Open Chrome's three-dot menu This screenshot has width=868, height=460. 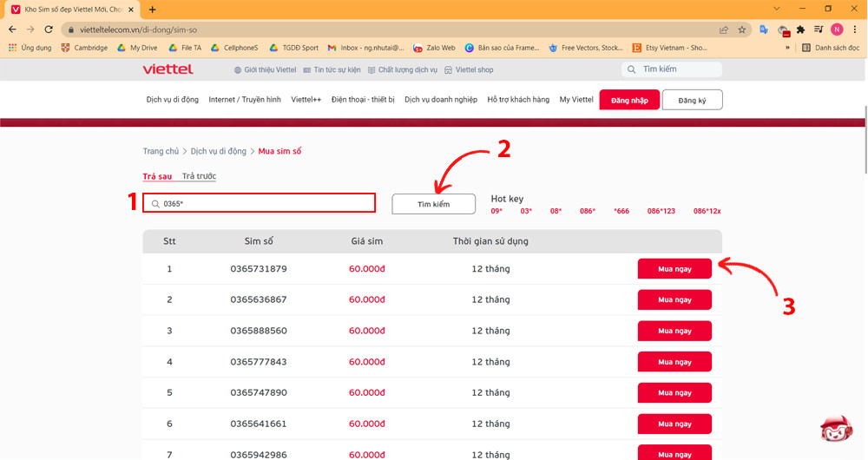[x=855, y=30]
